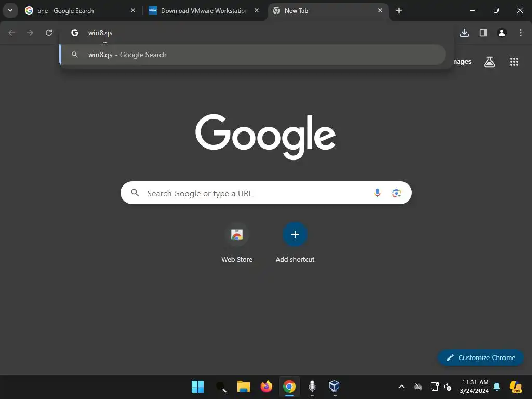Go forward using the forward arrow
The height and width of the screenshot is (399, 532).
click(x=30, y=33)
